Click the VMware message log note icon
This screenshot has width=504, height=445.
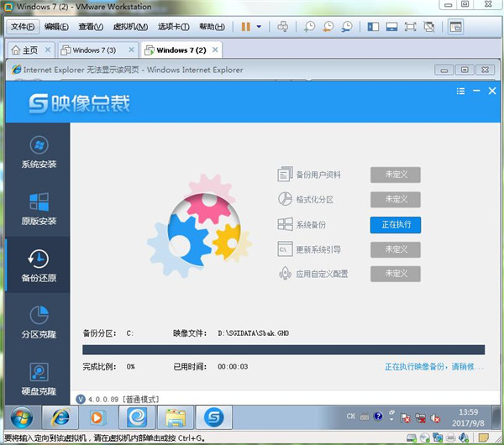(x=483, y=437)
